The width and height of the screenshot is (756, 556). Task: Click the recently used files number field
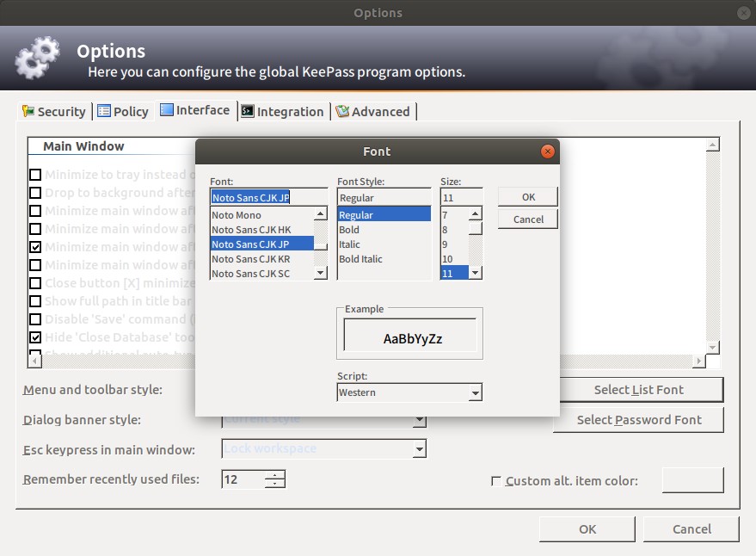pos(243,479)
